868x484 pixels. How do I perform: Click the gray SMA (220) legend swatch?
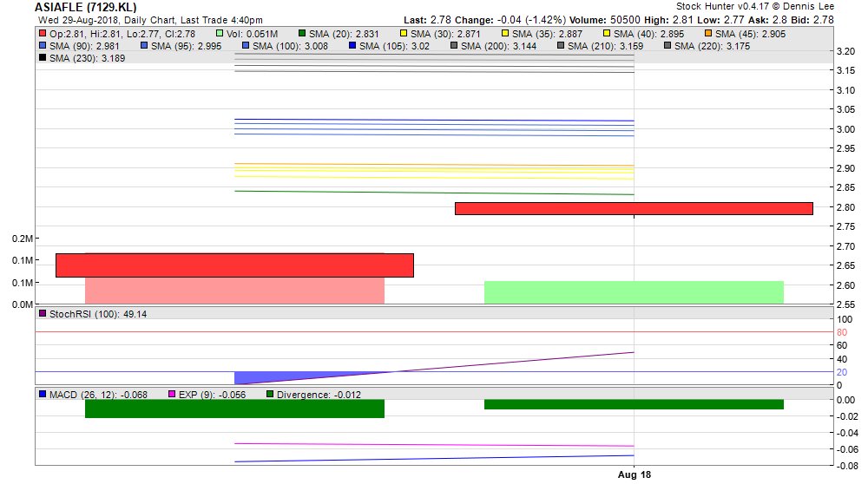click(667, 46)
